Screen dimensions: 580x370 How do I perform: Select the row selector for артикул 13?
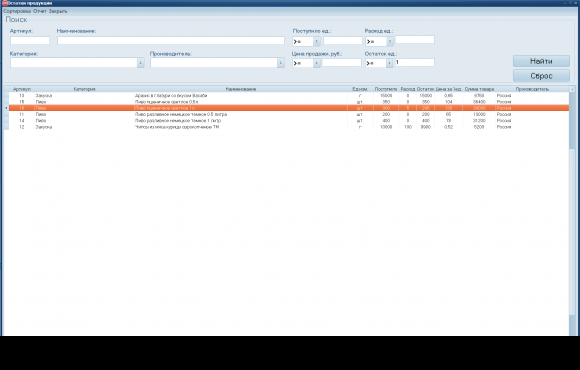[x=6, y=95]
